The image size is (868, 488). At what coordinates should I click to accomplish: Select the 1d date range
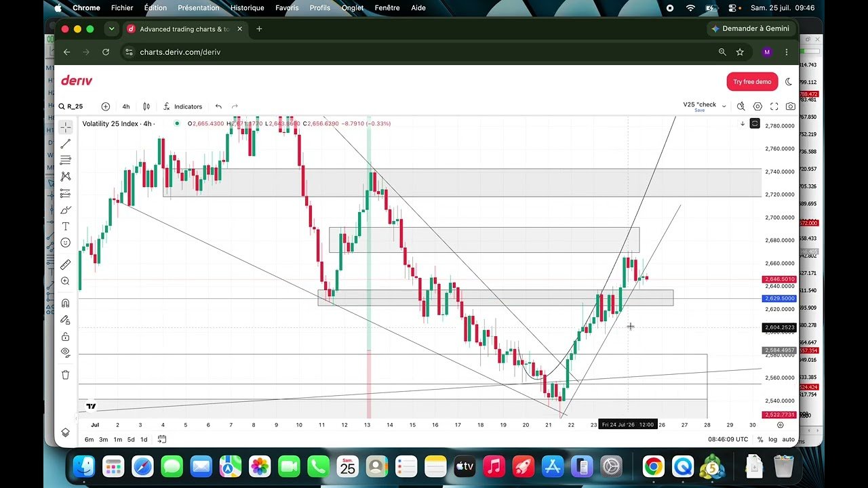click(x=144, y=439)
